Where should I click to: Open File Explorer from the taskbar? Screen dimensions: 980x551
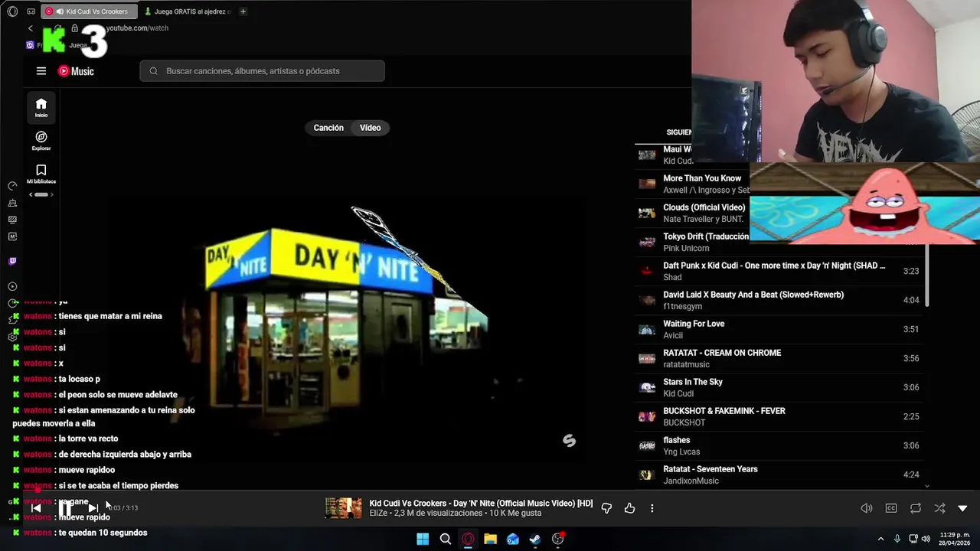click(490, 539)
